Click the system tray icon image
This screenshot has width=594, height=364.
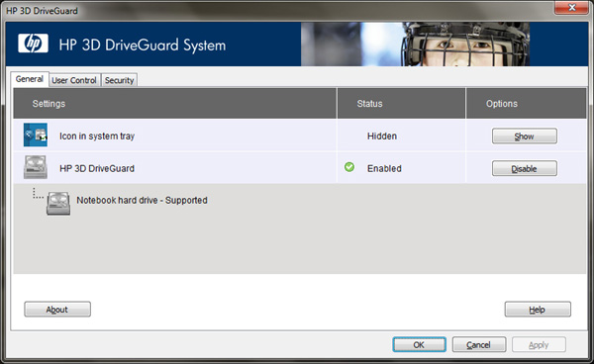click(36, 135)
